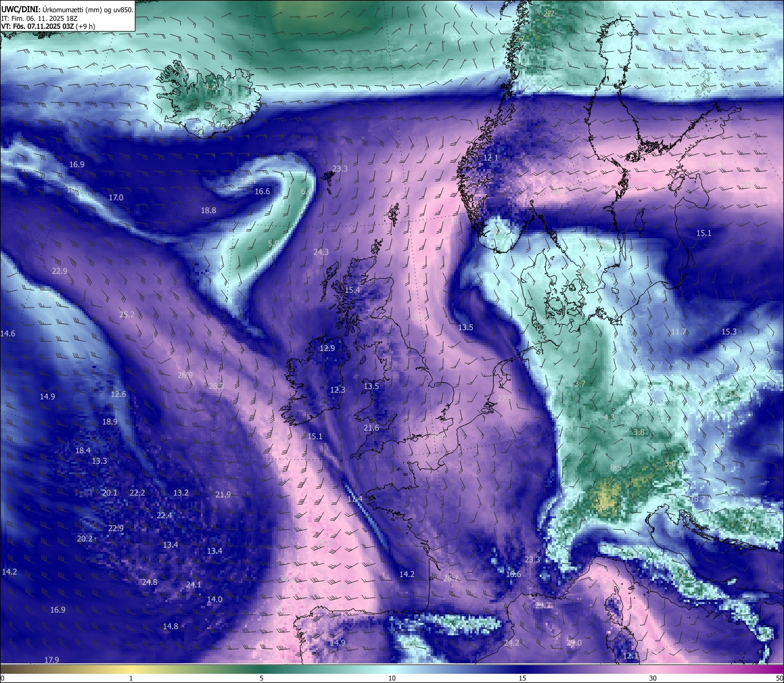784x683 pixels.
Task: Click the color scale label '30'
Action: coord(653,678)
